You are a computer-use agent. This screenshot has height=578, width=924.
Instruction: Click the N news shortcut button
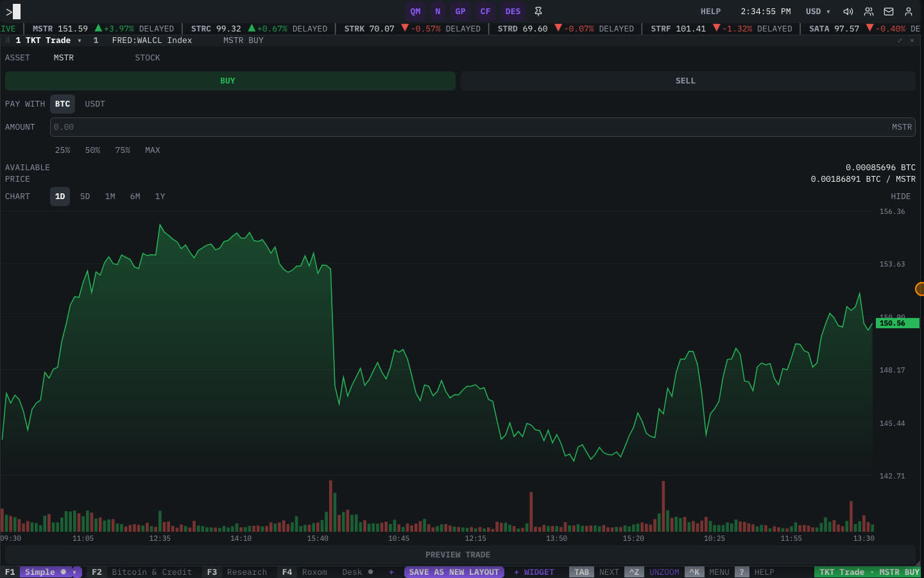click(438, 12)
